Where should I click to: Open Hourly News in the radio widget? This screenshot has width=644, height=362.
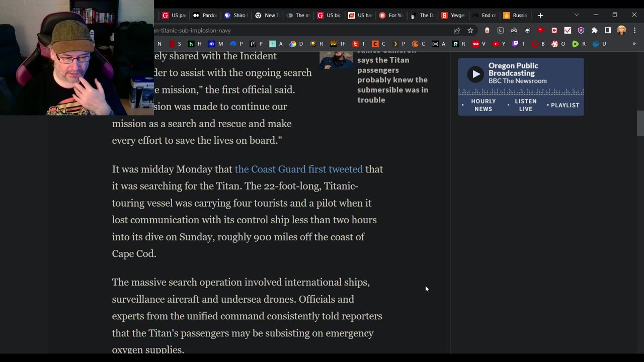coord(483,105)
